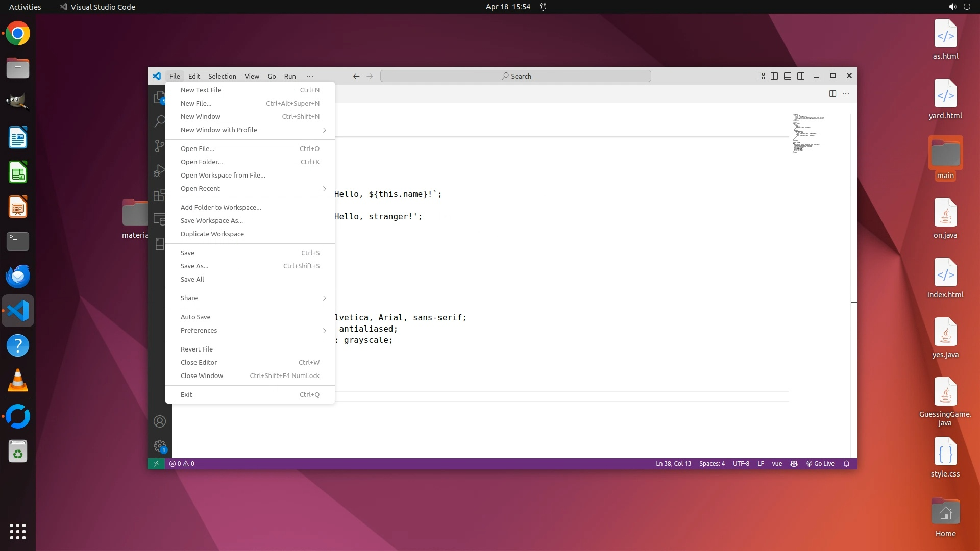Click the Search command center box

coord(516,76)
